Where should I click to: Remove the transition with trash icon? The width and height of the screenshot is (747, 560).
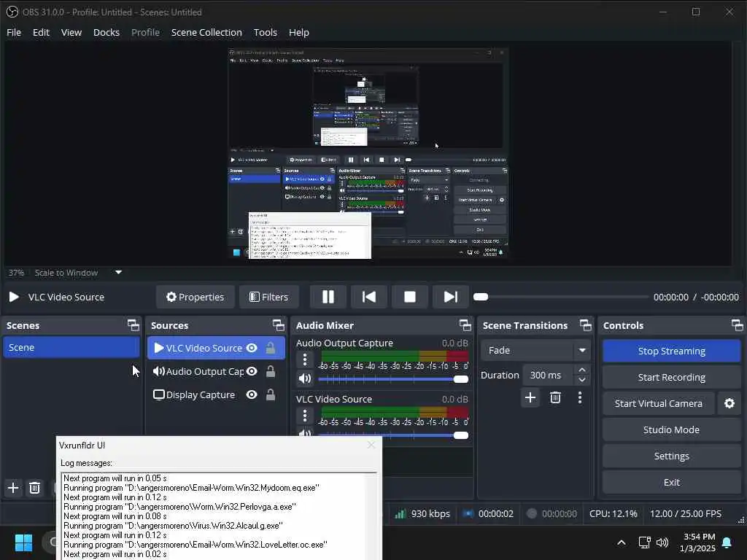(555, 397)
